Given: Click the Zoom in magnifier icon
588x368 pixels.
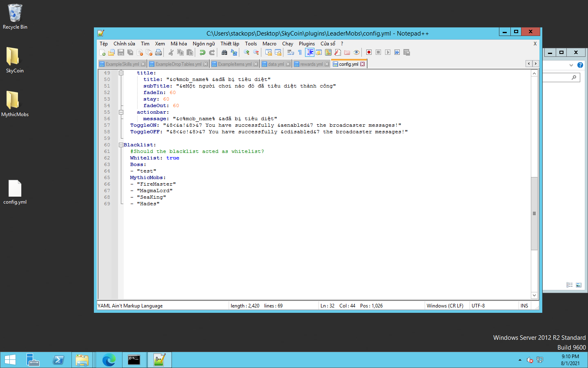Looking at the screenshot, I should tap(246, 52).
